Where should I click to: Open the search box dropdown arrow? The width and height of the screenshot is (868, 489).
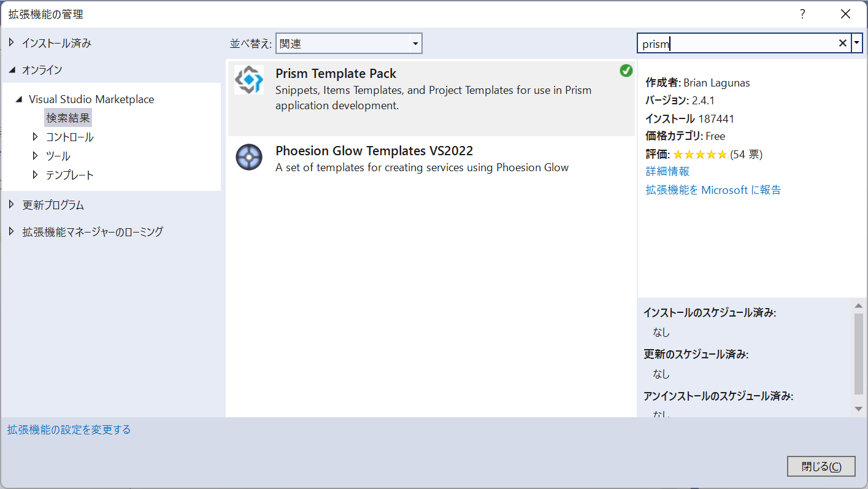(x=857, y=43)
